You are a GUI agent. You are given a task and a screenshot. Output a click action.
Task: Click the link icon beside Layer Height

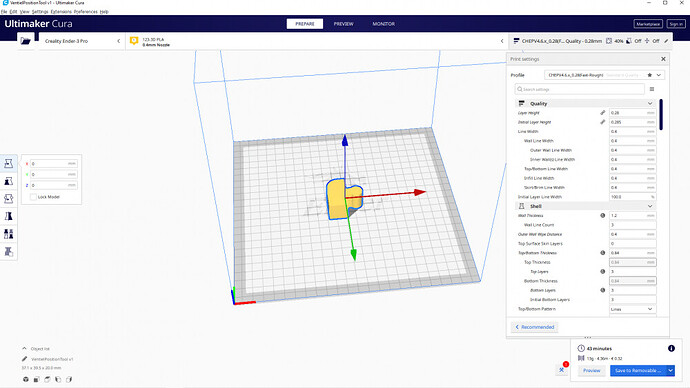tap(602, 113)
